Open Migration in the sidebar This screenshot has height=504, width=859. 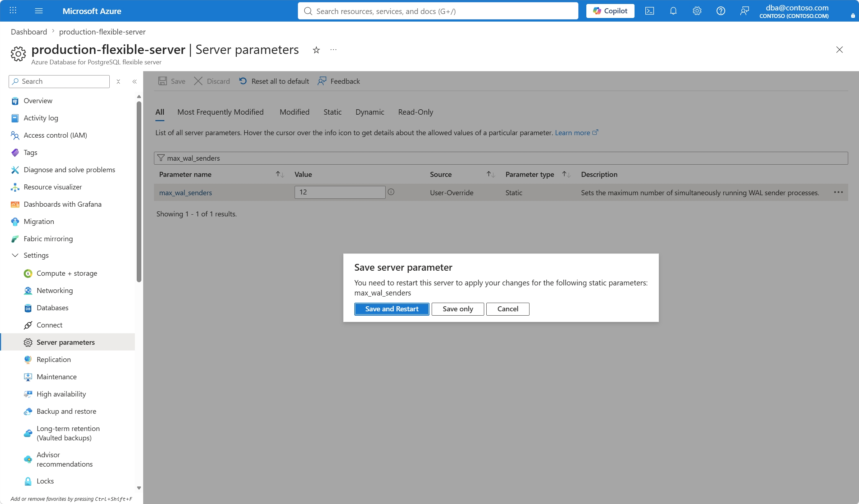coord(39,221)
